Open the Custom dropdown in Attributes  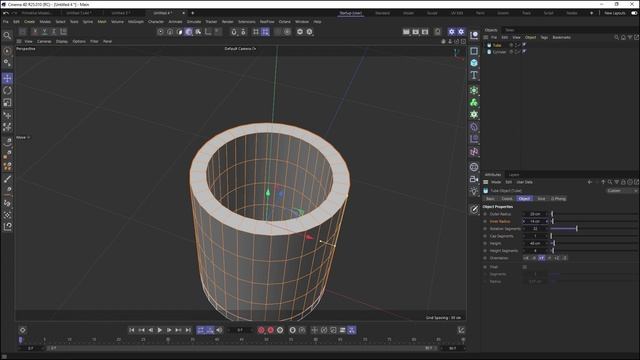pyautogui.click(x=622, y=191)
